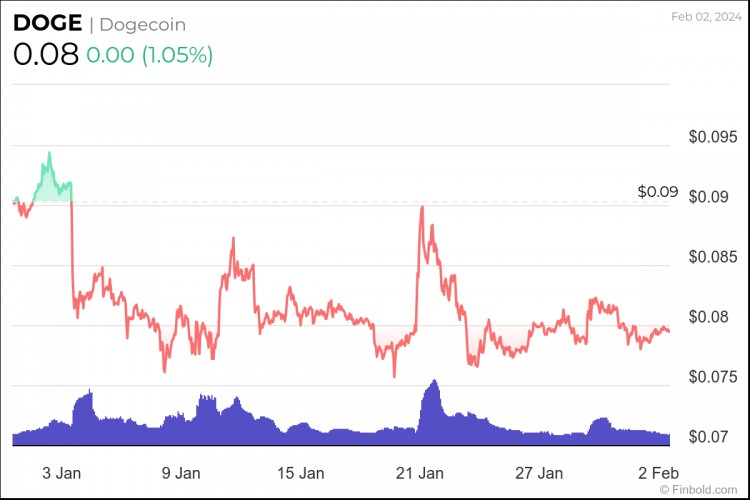The image size is (750, 500).
Task: Click the $0.095 axis label
Action: coord(713,137)
